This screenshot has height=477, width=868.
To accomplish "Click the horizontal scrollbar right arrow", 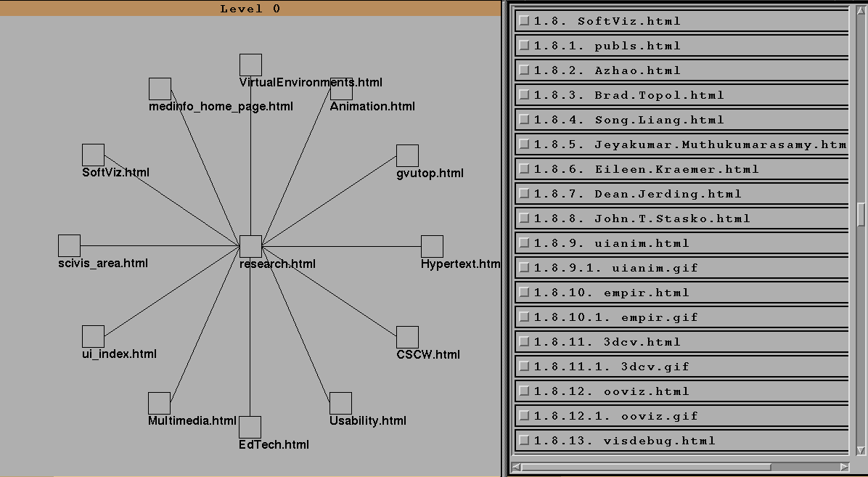I will (x=844, y=467).
